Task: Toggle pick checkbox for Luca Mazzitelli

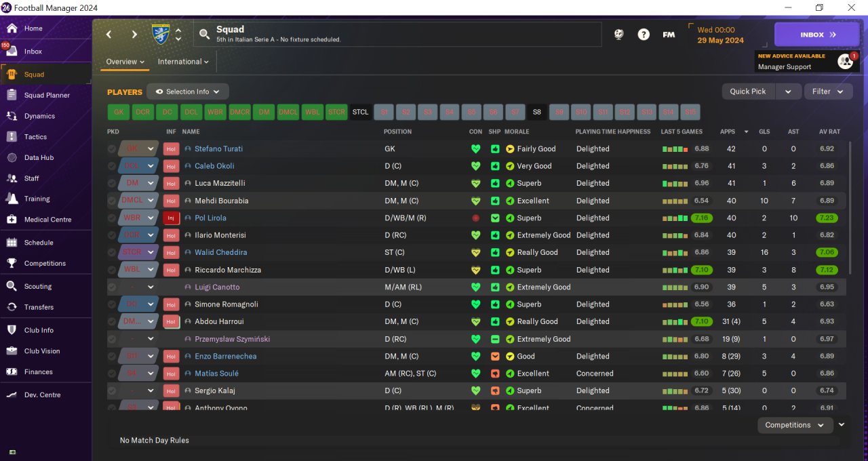Action: tap(112, 184)
